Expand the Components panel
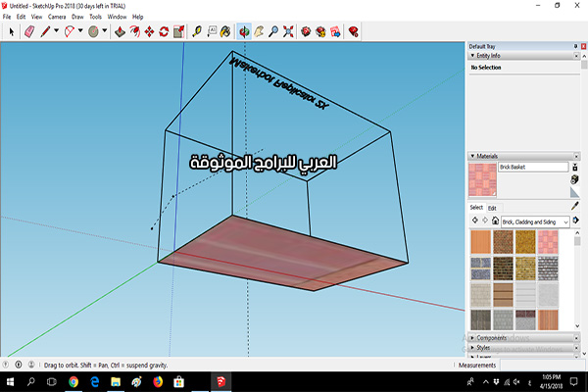 (472, 337)
